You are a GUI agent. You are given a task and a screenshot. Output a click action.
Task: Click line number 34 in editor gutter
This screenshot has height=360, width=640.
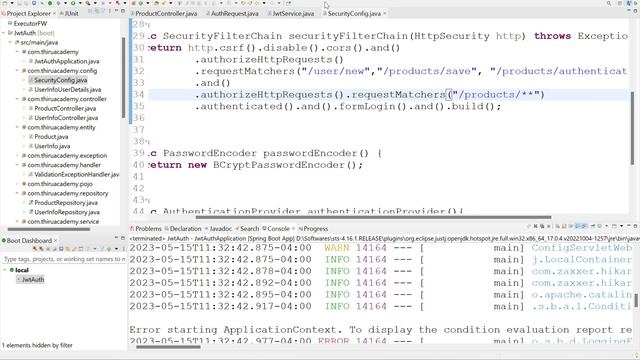pyautogui.click(x=138, y=95)
